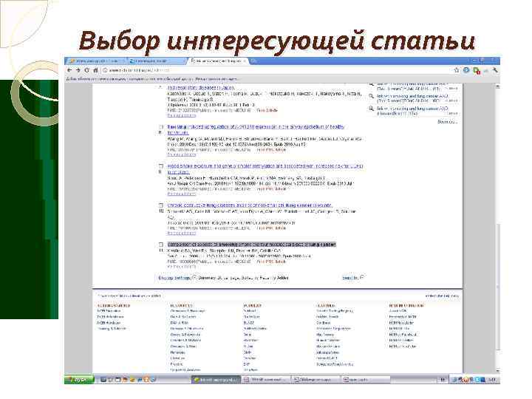This screenshot has width=532, height=399.
Task: Open the 'Wood smoke exposure' article title
Action: (265, 166)
